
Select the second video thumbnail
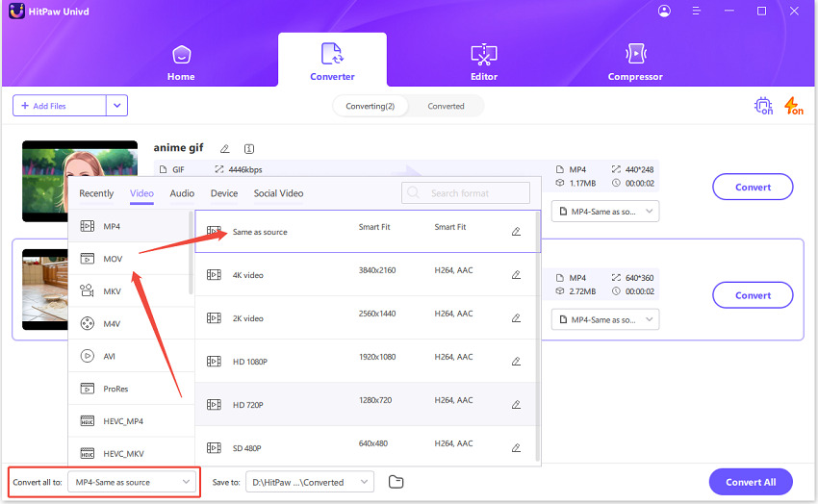click(x=45, y=290)
